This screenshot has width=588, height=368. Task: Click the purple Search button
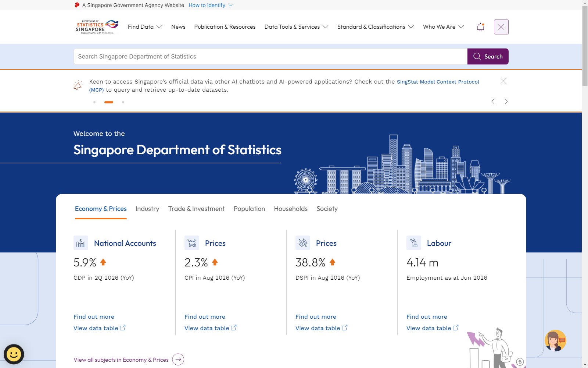click(x=488, y=56)
